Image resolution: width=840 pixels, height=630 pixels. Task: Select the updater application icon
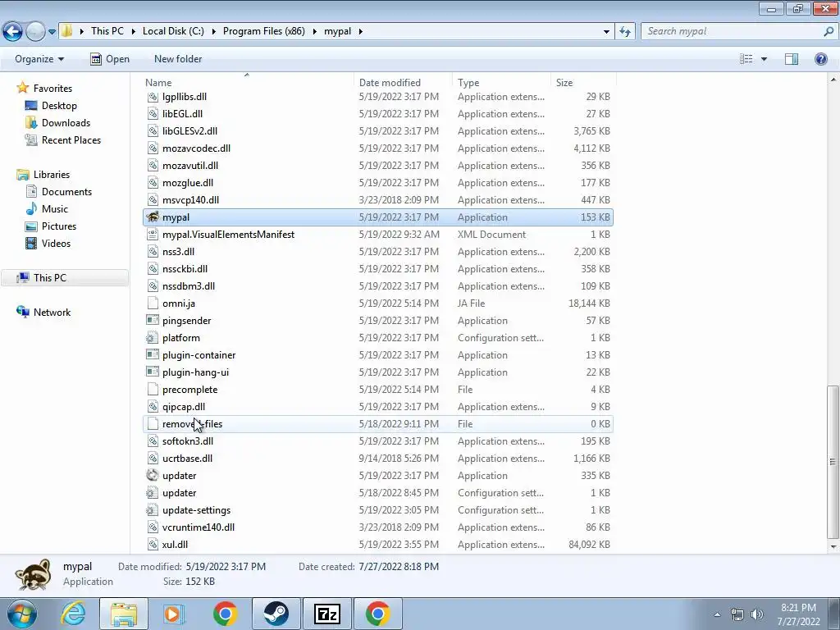tap(153, 475)
